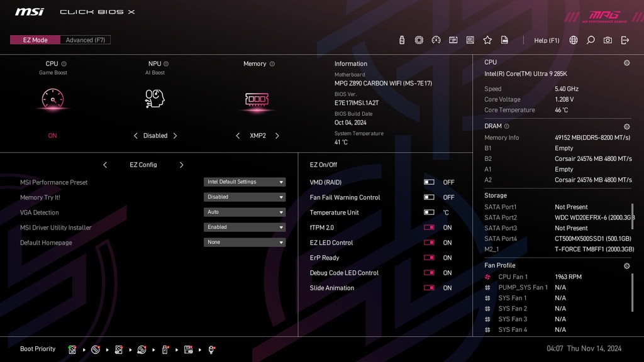Select M2_1 T-FORCE drive row

558,249
